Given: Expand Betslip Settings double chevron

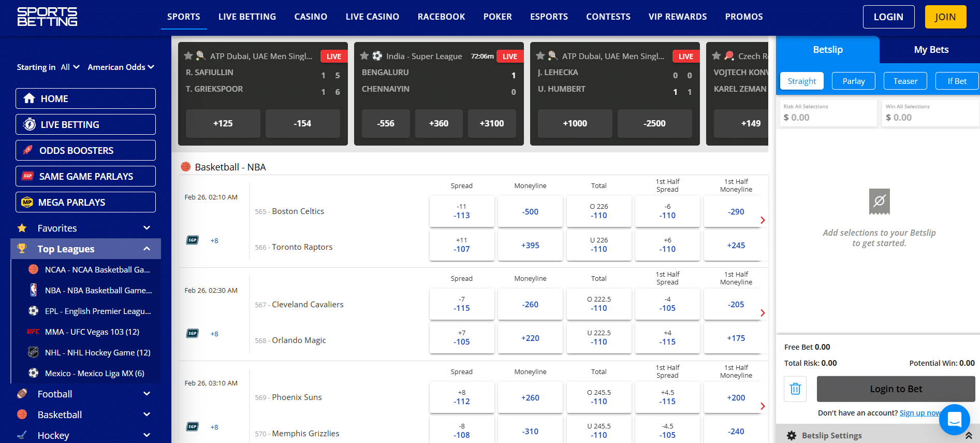Looking at the screenshot, I should pos(969,436).
